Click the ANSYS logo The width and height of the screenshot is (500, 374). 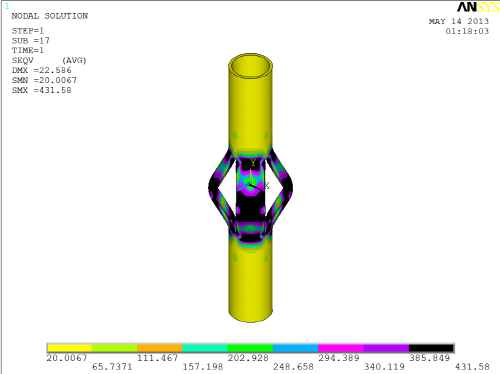click(478, 7)
